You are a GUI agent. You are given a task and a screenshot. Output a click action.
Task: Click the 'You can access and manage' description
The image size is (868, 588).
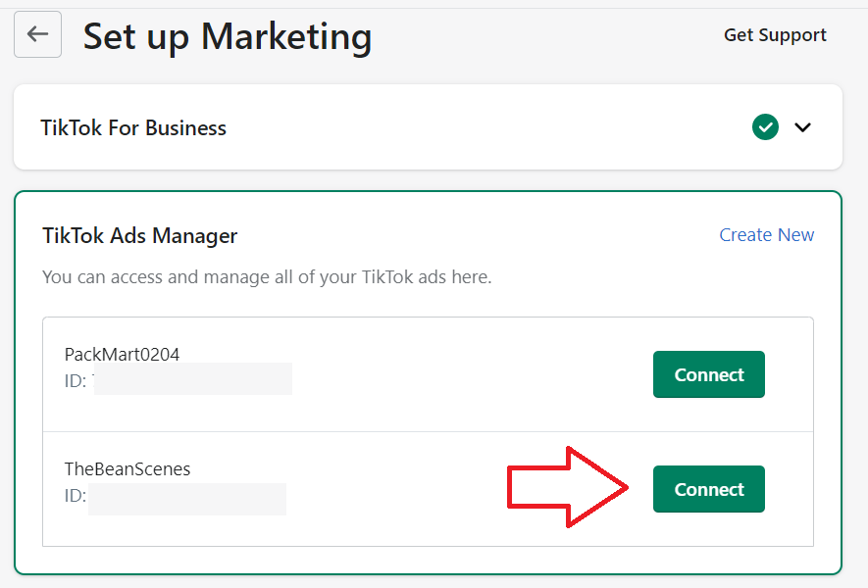point(267,276)
